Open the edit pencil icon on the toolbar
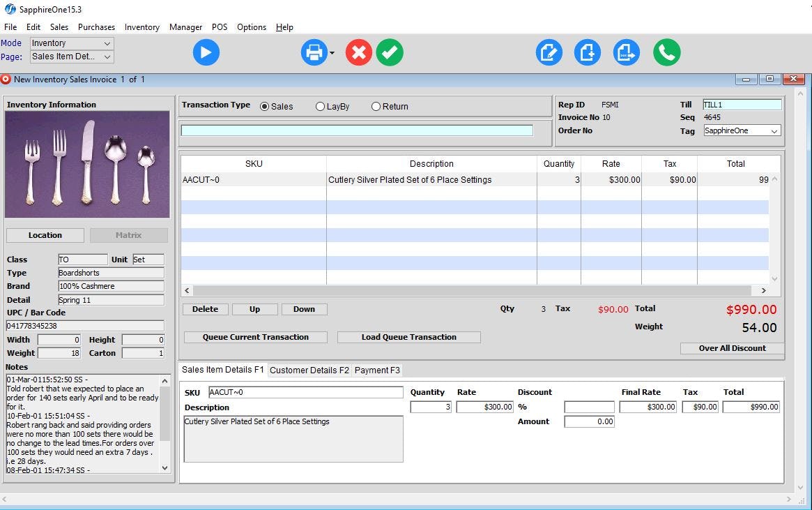This screenshot has height=510, width=812. pos(549,52)
